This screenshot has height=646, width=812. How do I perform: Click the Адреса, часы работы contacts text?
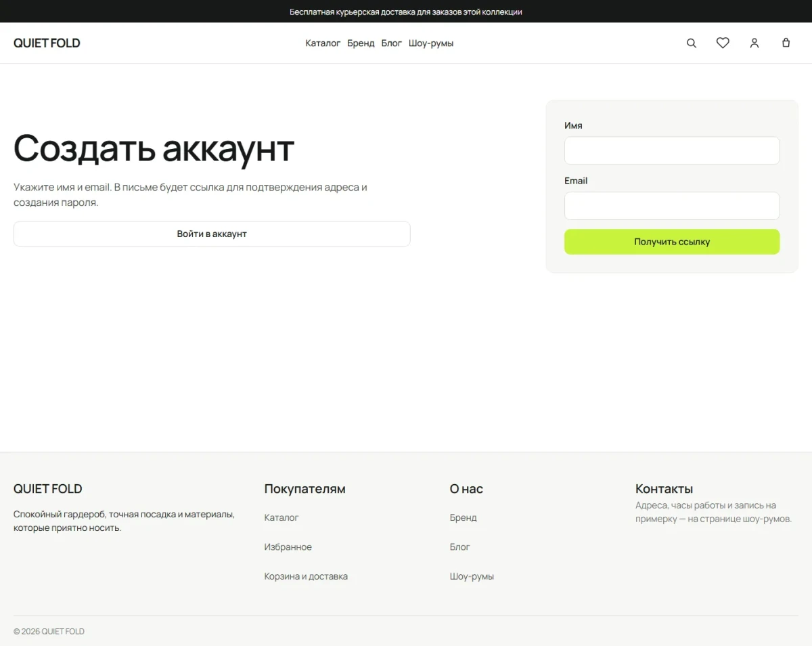[713, 512]
